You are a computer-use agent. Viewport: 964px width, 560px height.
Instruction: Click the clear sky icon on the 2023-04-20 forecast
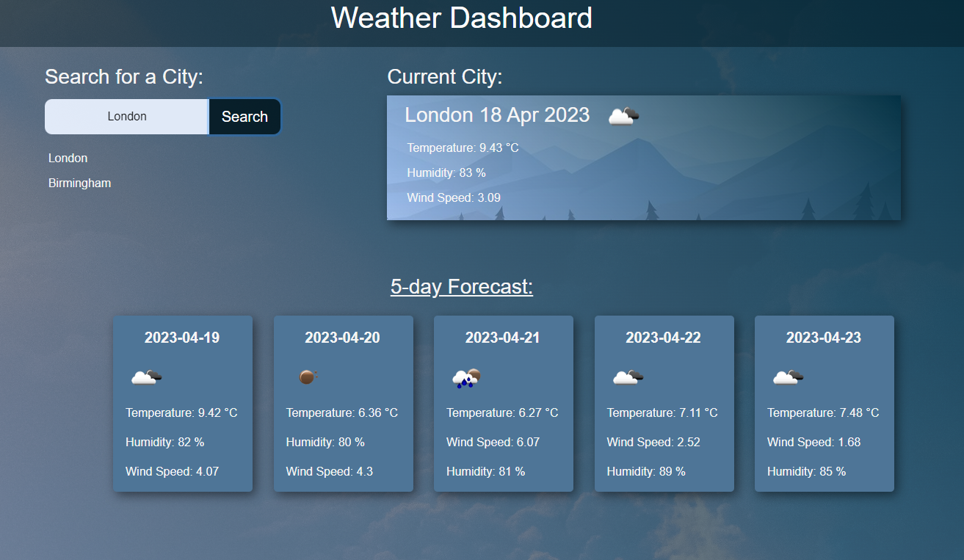click(306, 376)
